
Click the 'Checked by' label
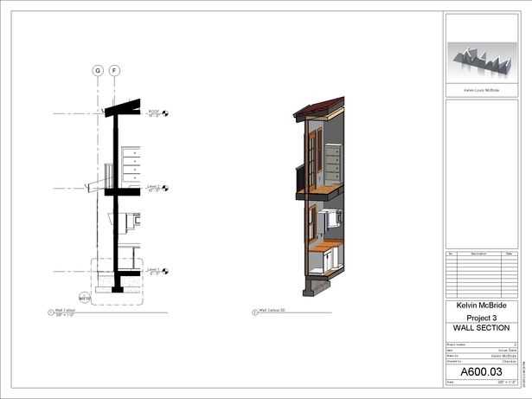[452, 362]
